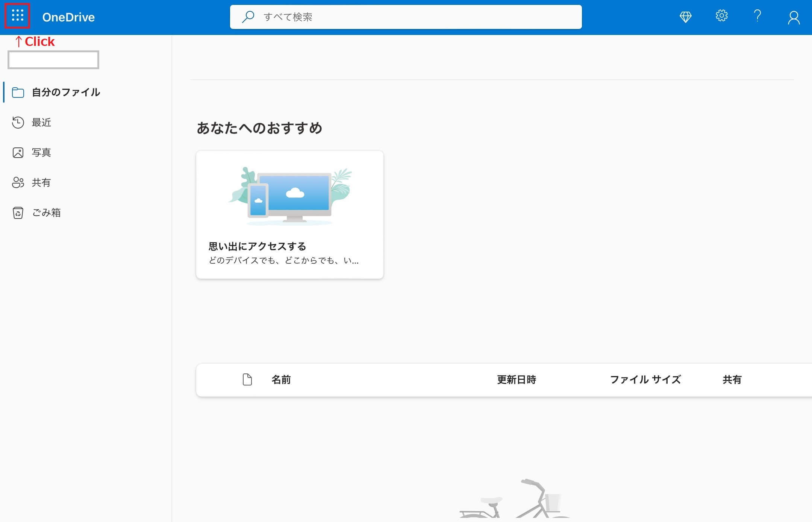Click the どのデバイスでも card description text
The height and width of the screenshot is (522, 812).
pos(283,261)
